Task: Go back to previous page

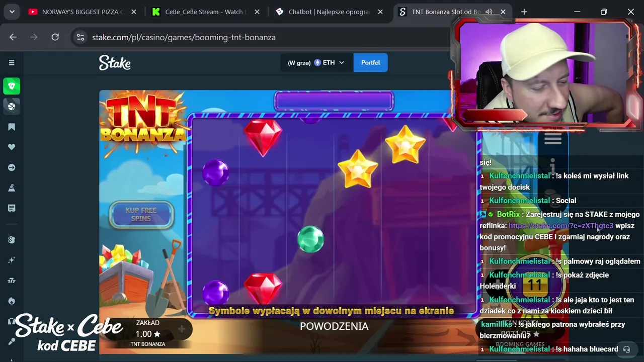Action: point(13,37)
